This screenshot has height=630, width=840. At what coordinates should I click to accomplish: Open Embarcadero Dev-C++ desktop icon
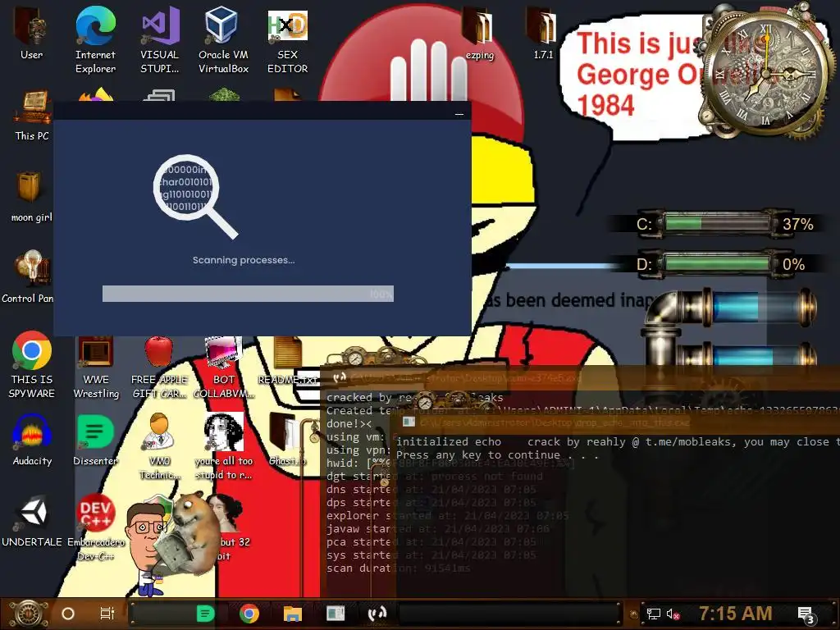[95, 527]
